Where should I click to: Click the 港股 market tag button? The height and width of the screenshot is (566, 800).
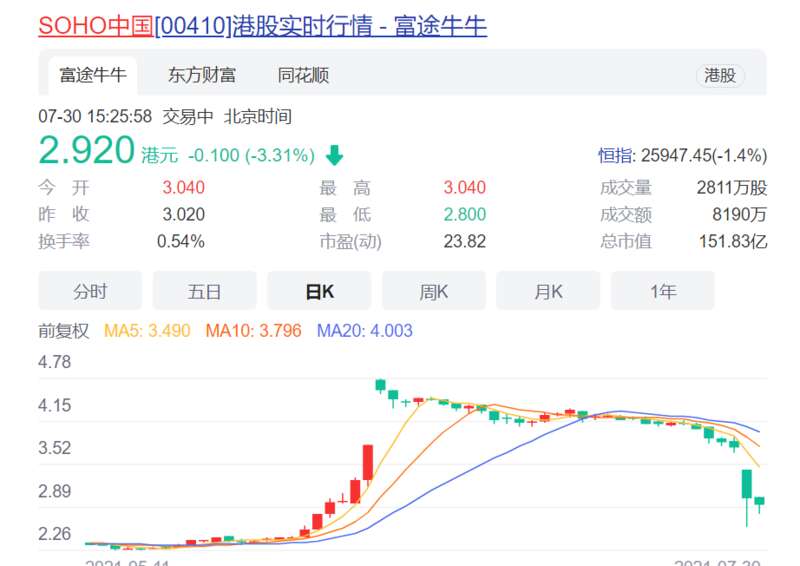coord(720,76)
